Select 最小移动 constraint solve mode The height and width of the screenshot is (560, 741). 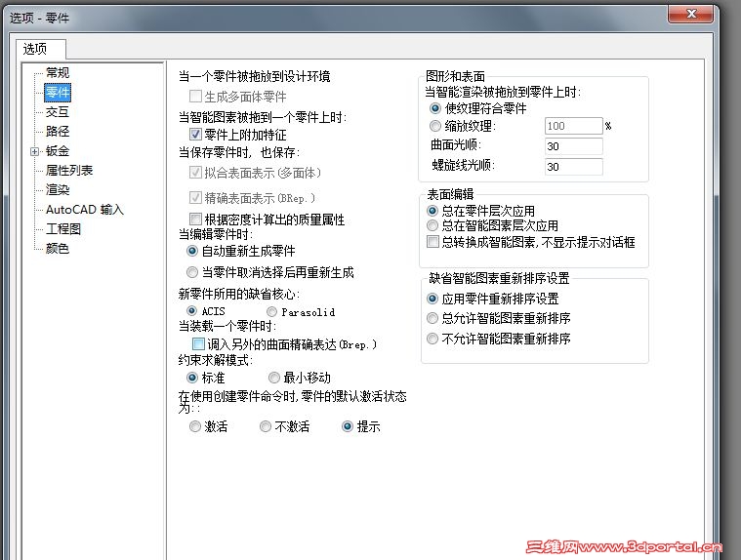click(274, 378)
